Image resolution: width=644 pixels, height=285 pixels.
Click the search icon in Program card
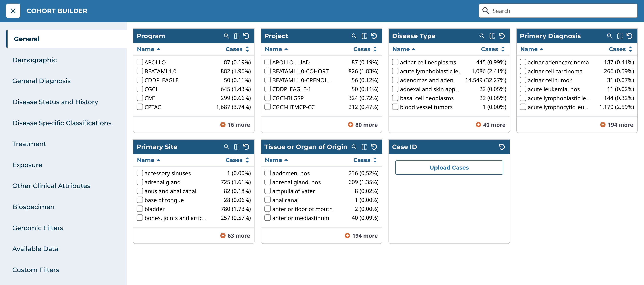[x=226, y=36]
